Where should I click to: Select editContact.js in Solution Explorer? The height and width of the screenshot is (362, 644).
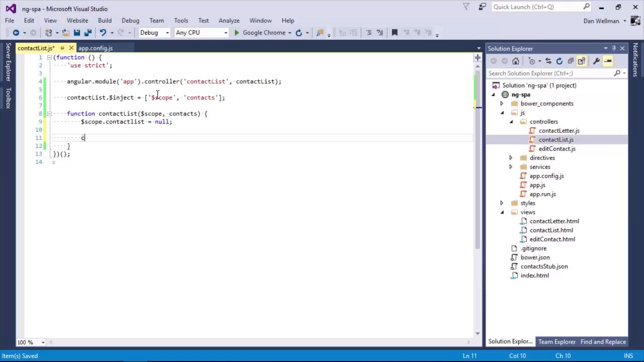click(x=557, y=149)
